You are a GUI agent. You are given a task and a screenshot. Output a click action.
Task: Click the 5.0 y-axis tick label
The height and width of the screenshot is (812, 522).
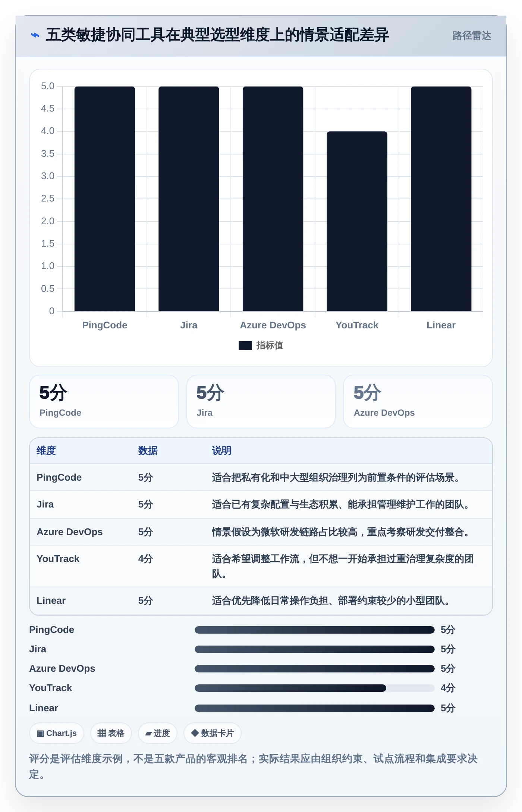point(48,86)
